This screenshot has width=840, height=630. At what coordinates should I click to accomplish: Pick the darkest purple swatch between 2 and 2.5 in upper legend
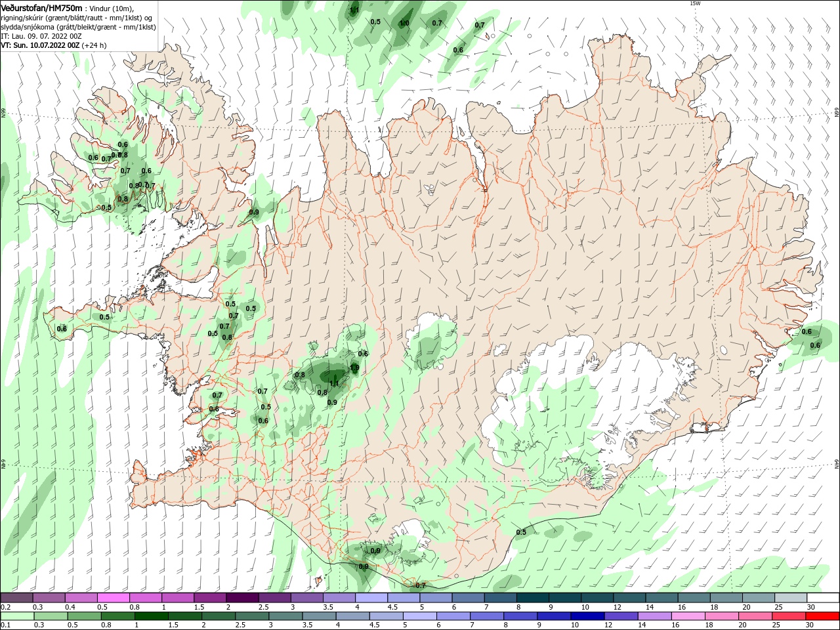[242, 598]
